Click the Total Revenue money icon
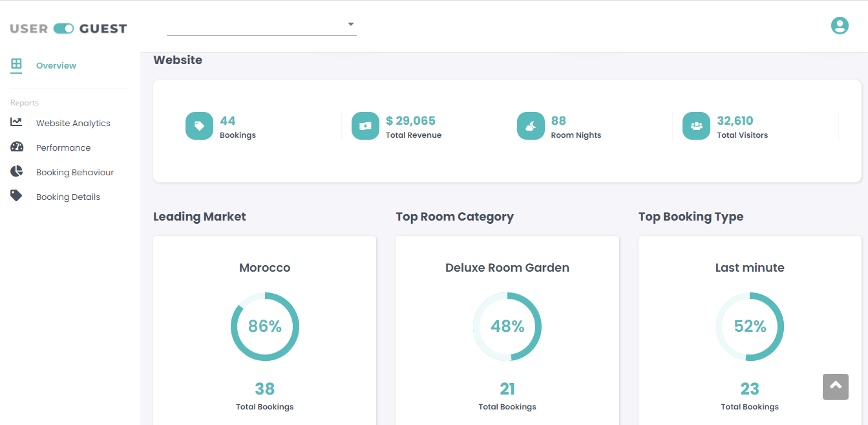 pyautogui.click(x=365, y=125)
